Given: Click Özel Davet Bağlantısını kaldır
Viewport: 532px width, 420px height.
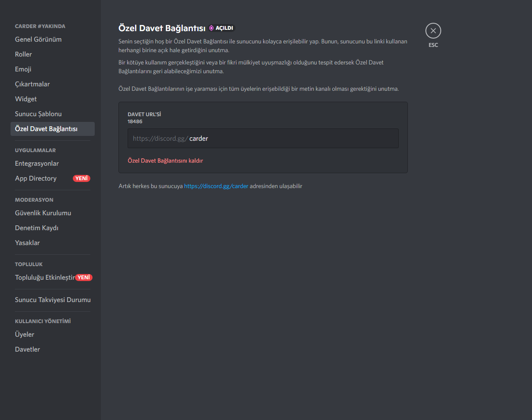Looking at the screenshot, I should 165,160.
